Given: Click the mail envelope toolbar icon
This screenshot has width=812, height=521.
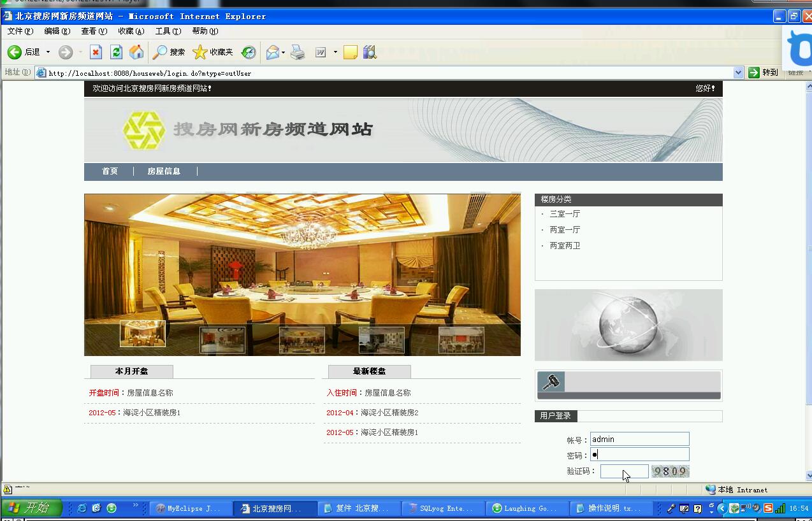Looking at the screenshot, I should [x=272, y=52].
